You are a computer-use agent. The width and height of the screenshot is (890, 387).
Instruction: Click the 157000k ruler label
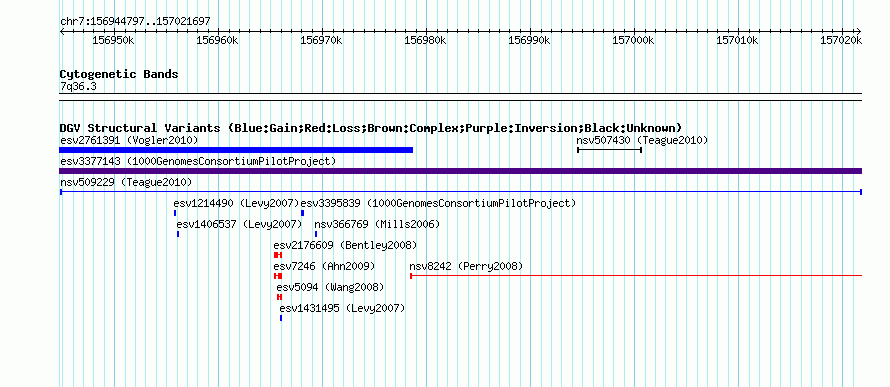click(633, 41)
